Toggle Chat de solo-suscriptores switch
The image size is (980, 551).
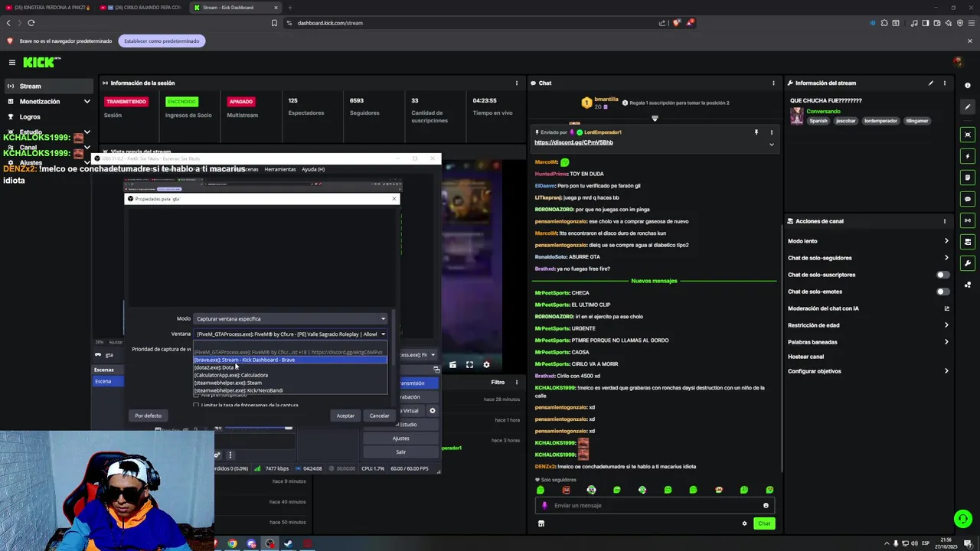pos(943,275)
